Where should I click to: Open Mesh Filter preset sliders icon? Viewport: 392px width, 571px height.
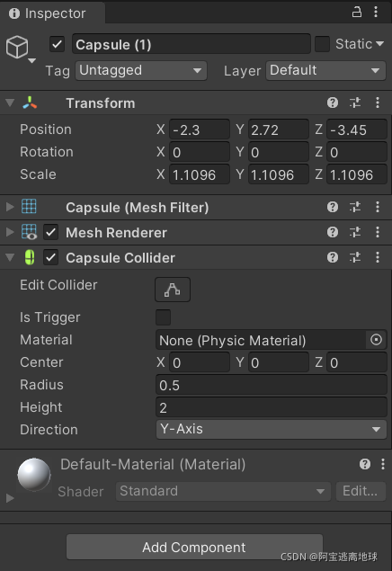tap(355, 207)
